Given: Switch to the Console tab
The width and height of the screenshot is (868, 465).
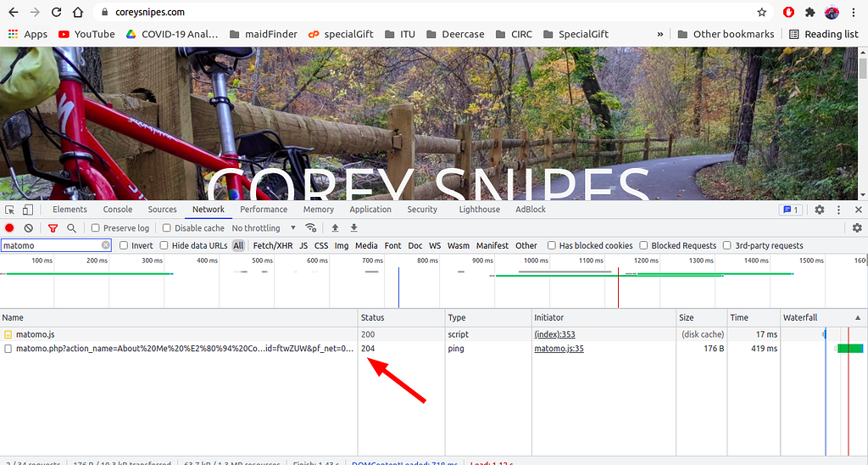Looking at the screenshot, I should click(x=118, y=210).
